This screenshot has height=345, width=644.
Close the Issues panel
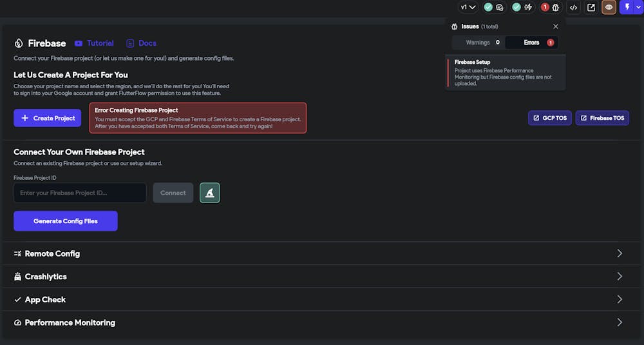click(556, 26)
